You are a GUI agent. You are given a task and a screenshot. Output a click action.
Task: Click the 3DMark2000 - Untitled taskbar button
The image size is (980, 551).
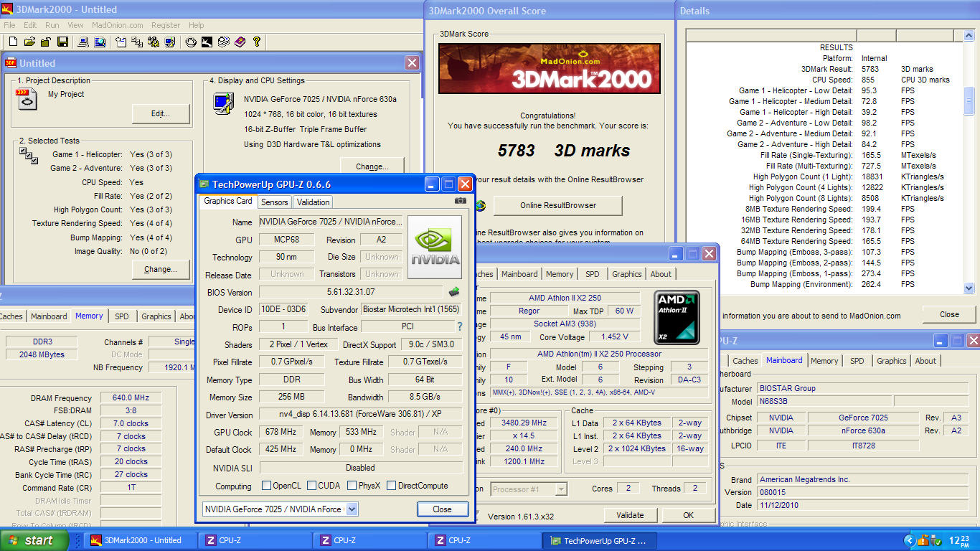(141, 540)
